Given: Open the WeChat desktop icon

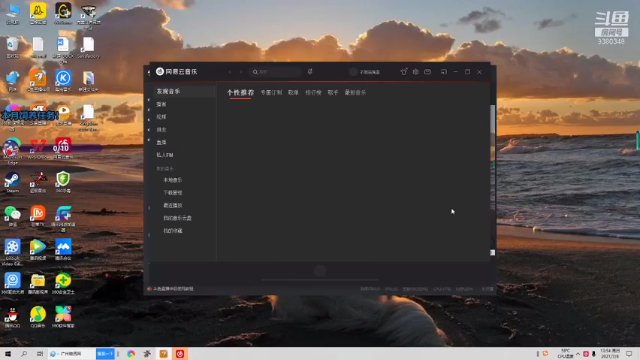Looking at the screenshot, I should tap(12, 216).
